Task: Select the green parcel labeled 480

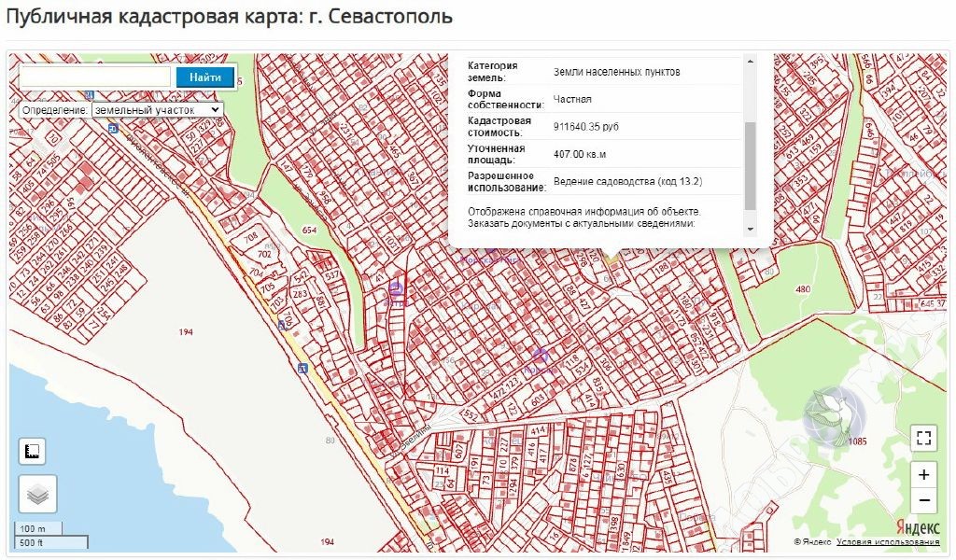Action: point(803,289)
